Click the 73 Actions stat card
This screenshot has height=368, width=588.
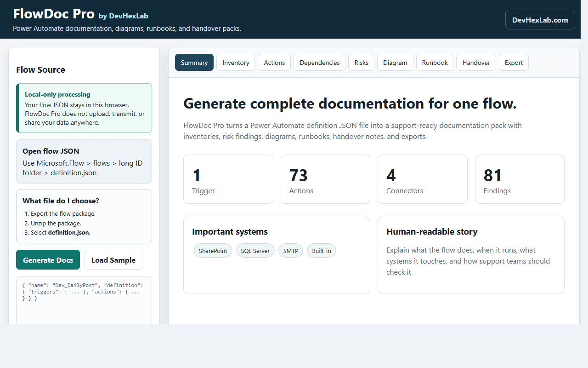[325, 179]
